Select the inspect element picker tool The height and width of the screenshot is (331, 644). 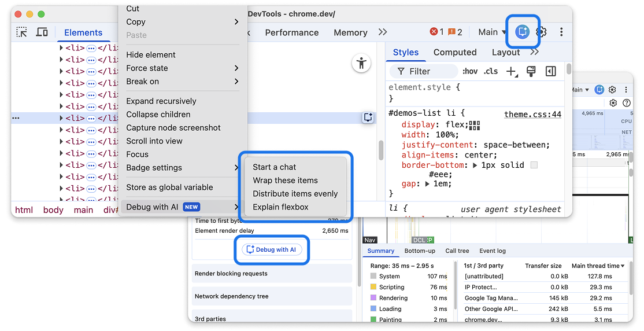pyautogui.click(x=21, y=32)
